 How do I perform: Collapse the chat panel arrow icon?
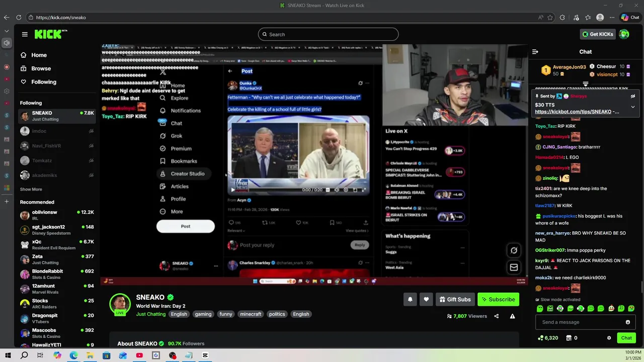pos(535,52)
